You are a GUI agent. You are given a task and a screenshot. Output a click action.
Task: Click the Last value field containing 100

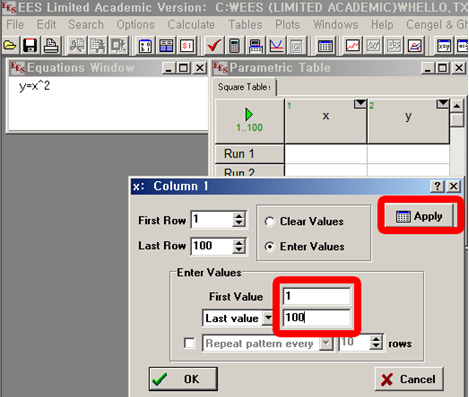[317, 317]
